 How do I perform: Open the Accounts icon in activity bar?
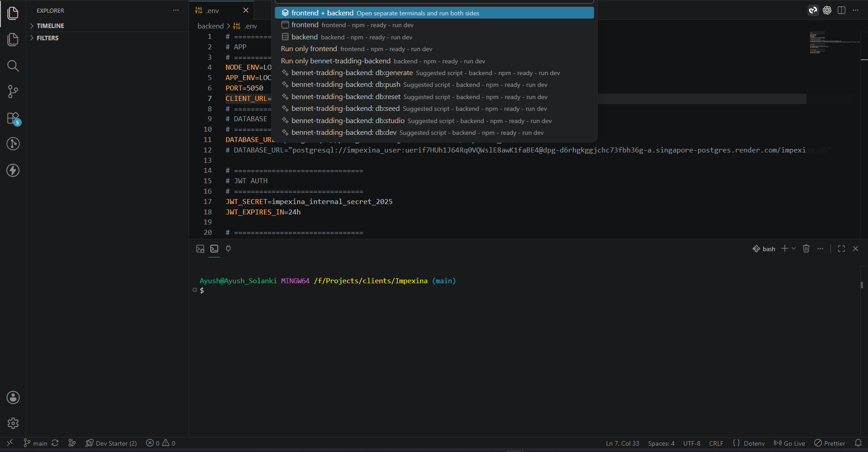click(13, 397)
